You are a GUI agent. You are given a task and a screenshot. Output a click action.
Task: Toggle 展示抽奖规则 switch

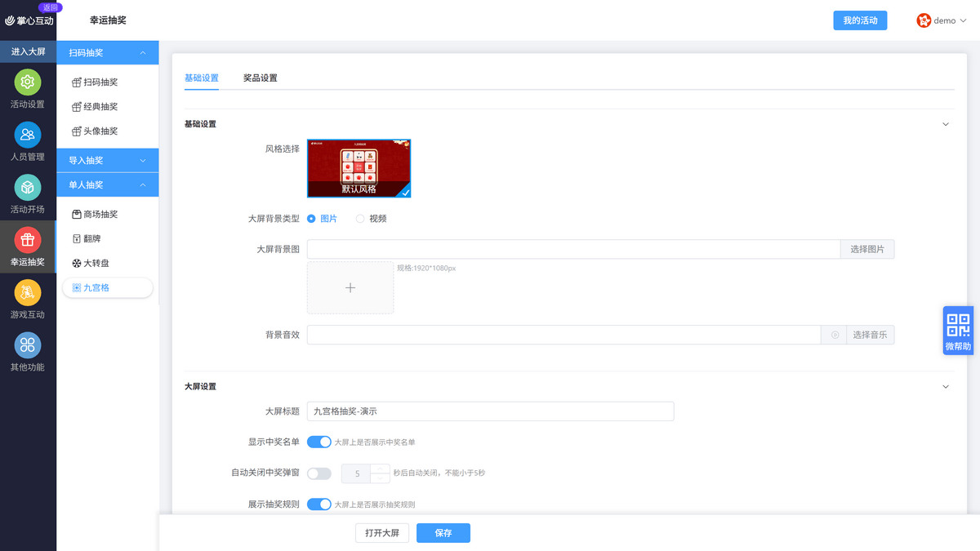click(319, 504)
